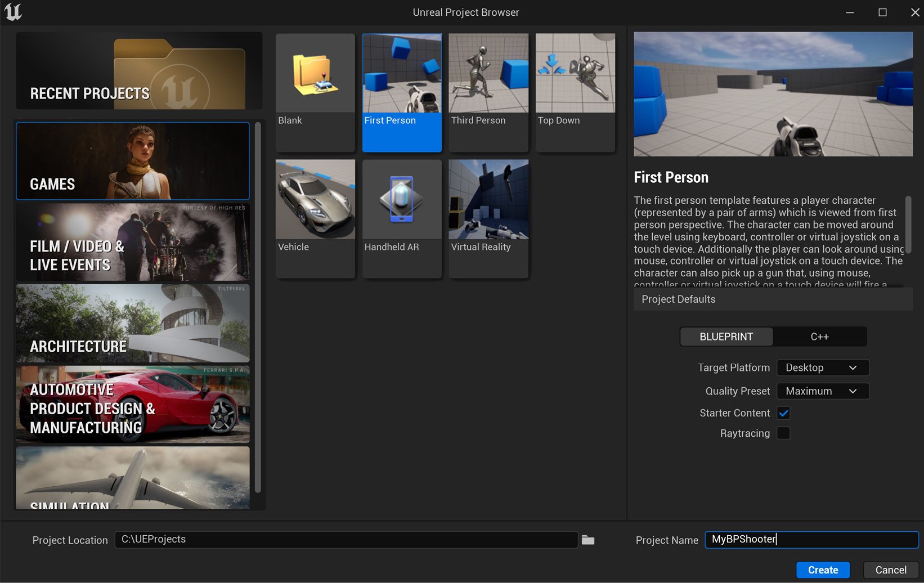Click the Create button

click(823, 570)
